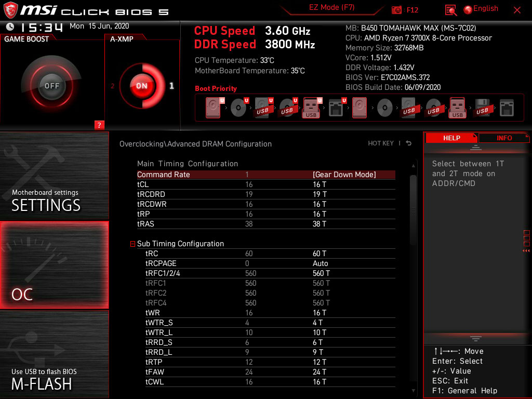This screenshot has height=399, width=532.
Task: Select the HELP tab
Action: click(x=451, y=138)
